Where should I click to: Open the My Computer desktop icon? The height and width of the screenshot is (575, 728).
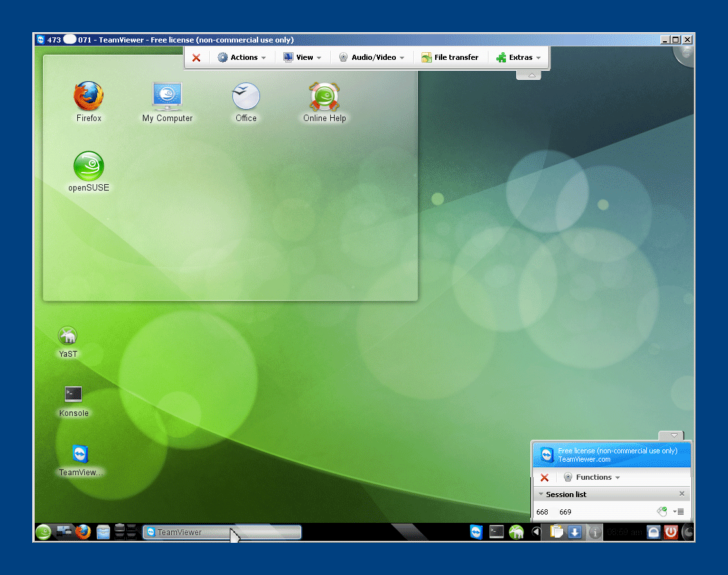click(167, 102)
